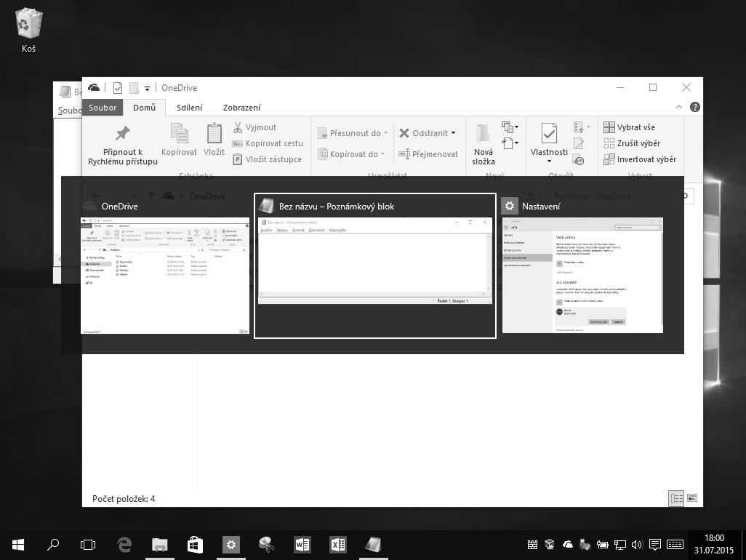Viewport: 746px width, 560px height.
Task: Click the Počet položek: 4 status text
Action: pyautogui.click(x=124, y=499)
